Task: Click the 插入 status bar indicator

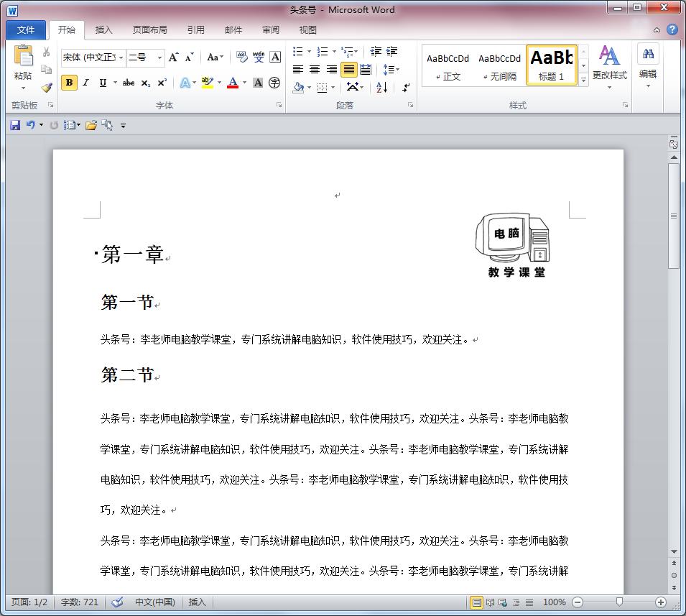Action: tap(197, 602)
